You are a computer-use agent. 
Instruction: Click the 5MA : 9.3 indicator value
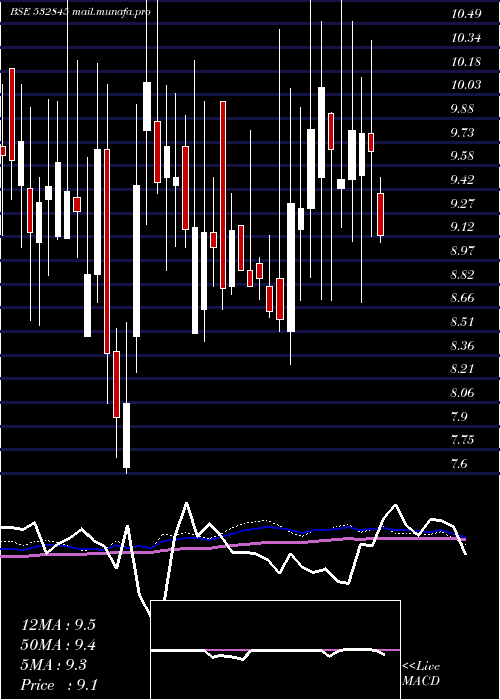pyautogui.click(x=54, y=665)
